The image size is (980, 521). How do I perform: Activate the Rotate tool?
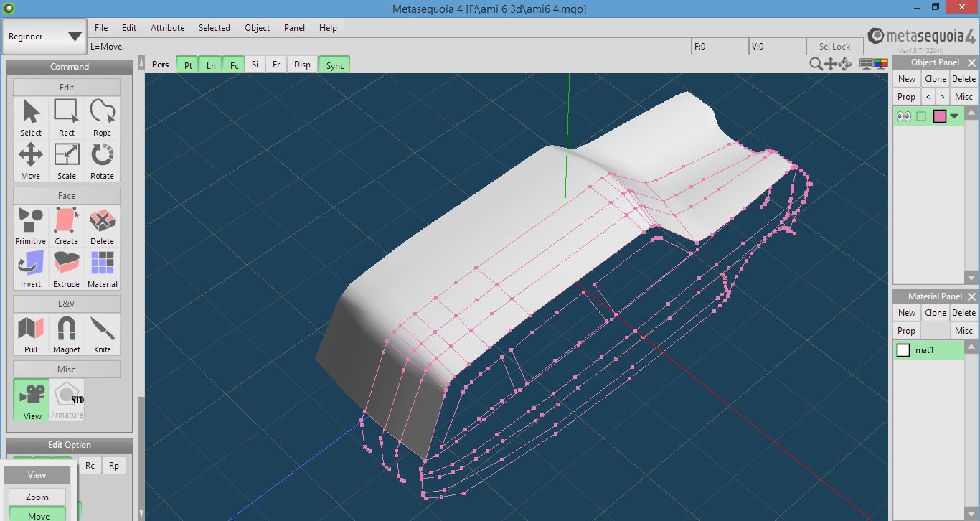pyautogui.click(x=102, y=161)
